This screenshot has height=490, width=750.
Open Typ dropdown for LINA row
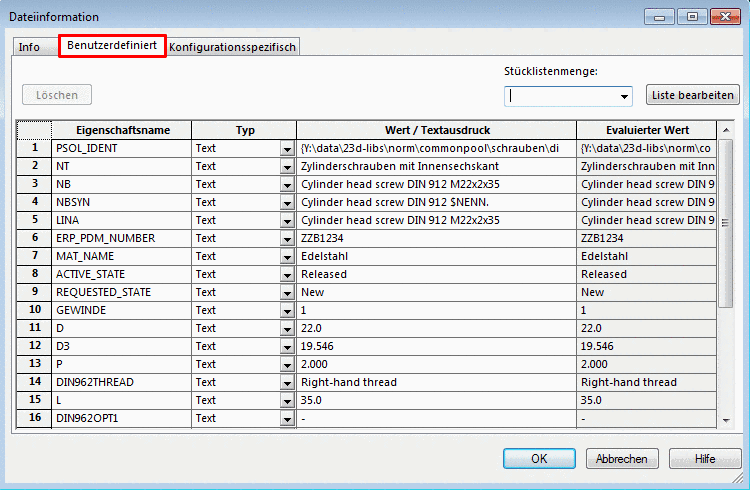pyautogui.click(x=287, y=221)
